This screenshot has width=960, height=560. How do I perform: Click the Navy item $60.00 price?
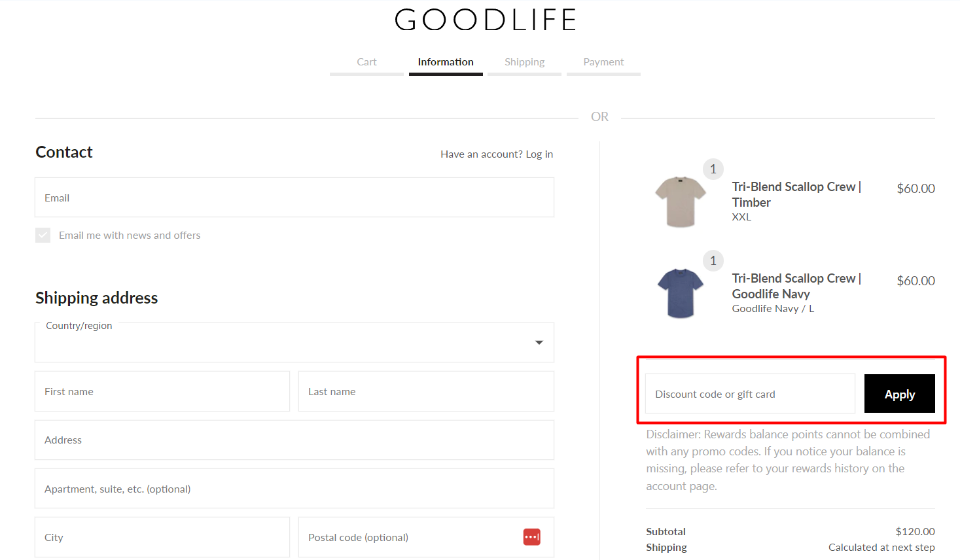tap(916, 281)
